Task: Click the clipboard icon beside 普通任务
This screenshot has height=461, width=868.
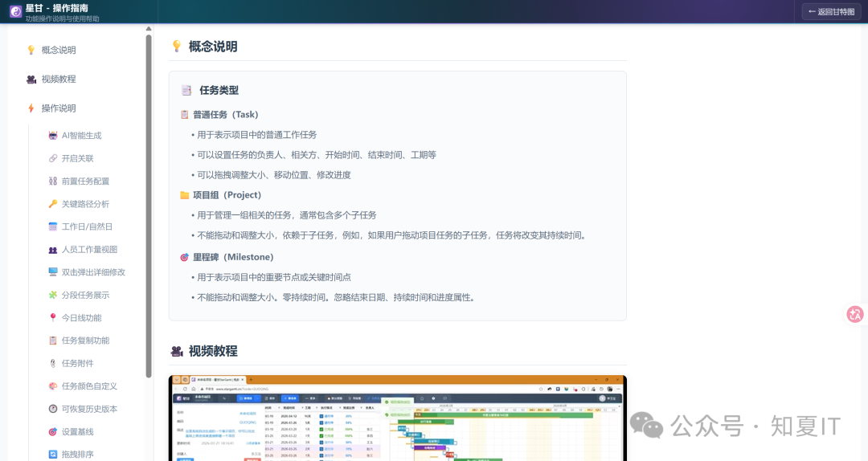Action: coord(184,115)
